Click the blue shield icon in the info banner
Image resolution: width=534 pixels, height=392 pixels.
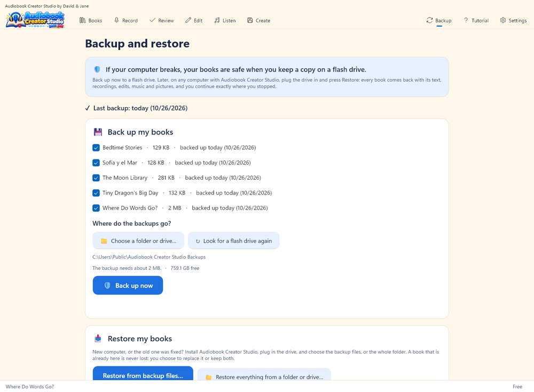[97, 69]
